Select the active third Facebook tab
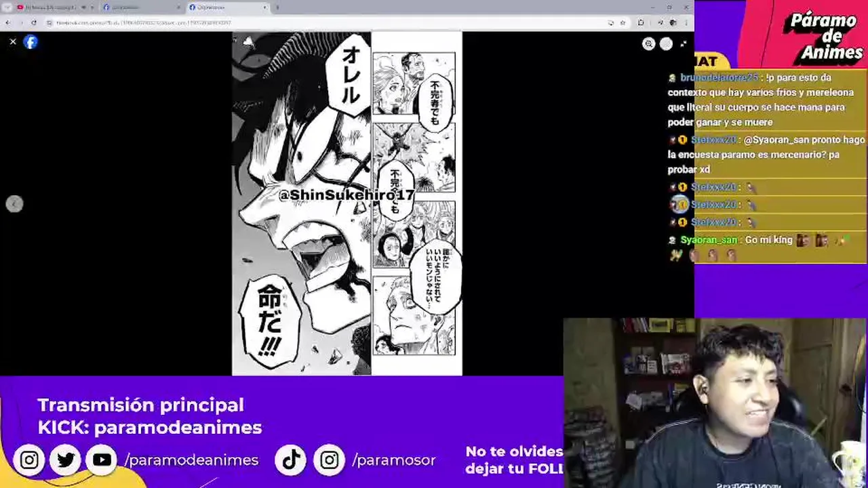The width and height of the screenshot is (868, 488). pyautogui.click(x=228, y=7)
